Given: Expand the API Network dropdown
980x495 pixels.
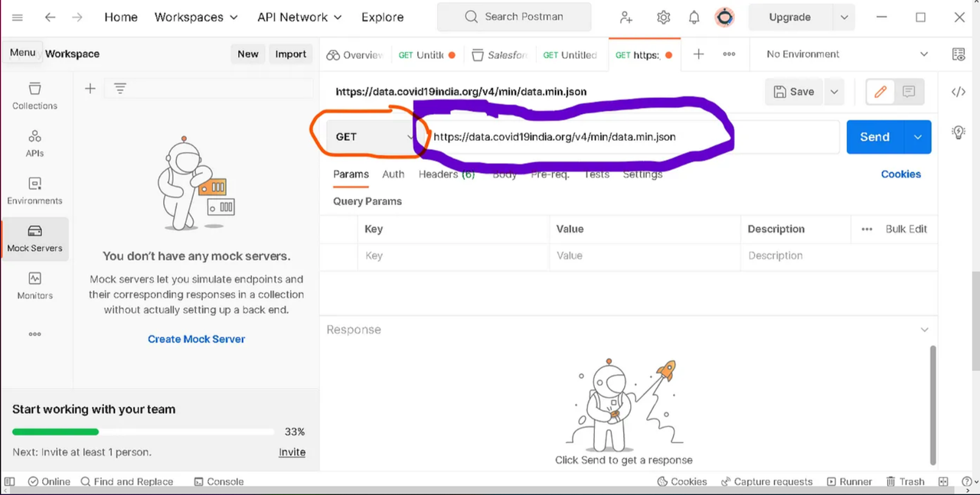Looking at the screenshot, I should [299, 17].
